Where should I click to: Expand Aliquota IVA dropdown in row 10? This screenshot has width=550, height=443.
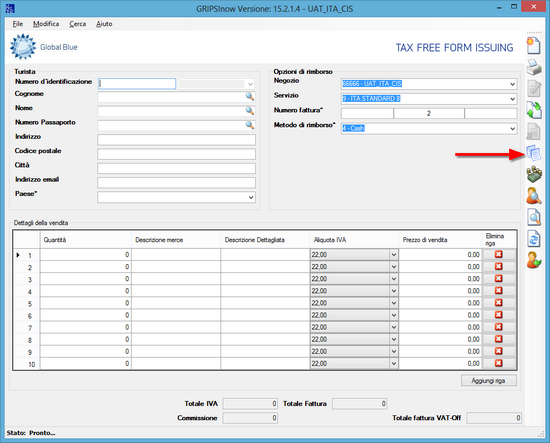[394, 364]
